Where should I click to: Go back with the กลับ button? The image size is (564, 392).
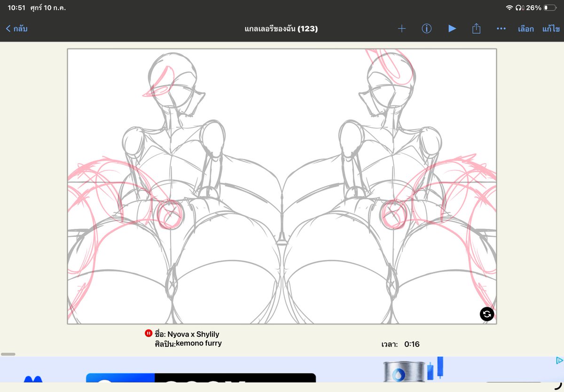tap(17, 29)
